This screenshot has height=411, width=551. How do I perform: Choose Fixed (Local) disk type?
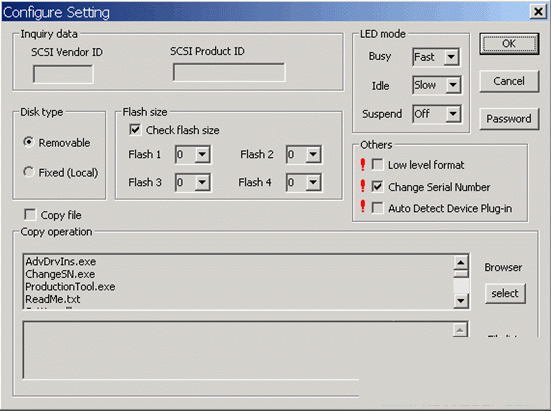28,172
